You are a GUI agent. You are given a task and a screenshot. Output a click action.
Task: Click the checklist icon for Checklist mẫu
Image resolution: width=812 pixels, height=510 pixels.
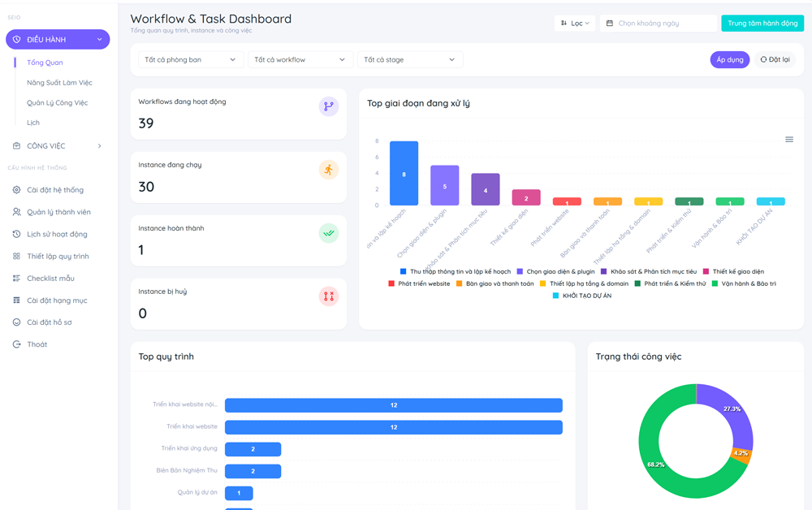16,278
